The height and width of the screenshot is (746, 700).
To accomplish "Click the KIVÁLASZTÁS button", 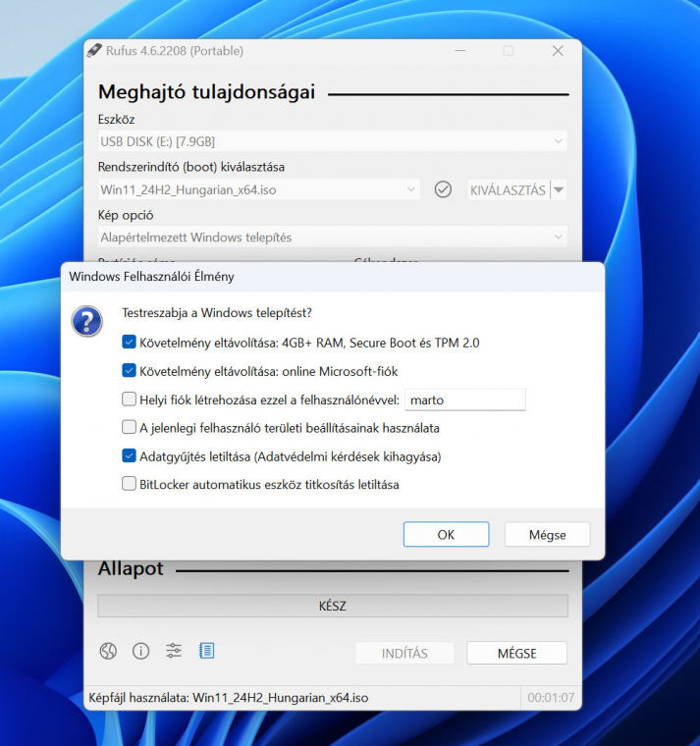I will tap(508, 189).
